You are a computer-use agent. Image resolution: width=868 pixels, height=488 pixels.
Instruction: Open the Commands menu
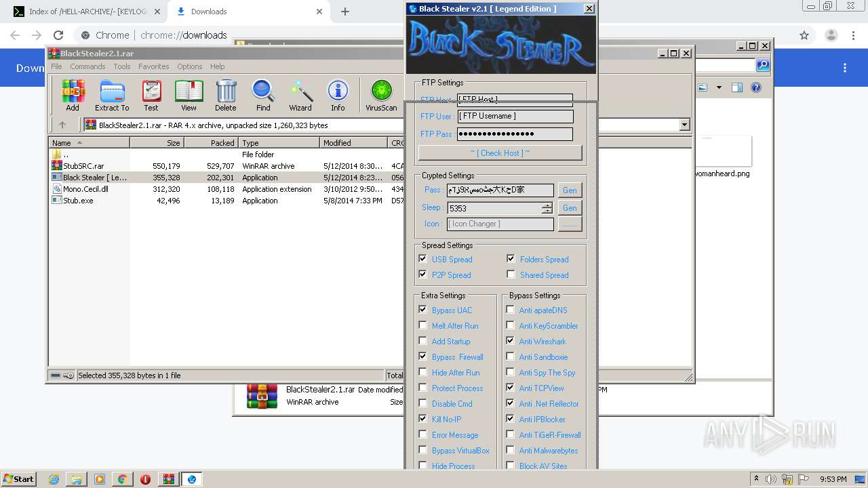point(87,66)
